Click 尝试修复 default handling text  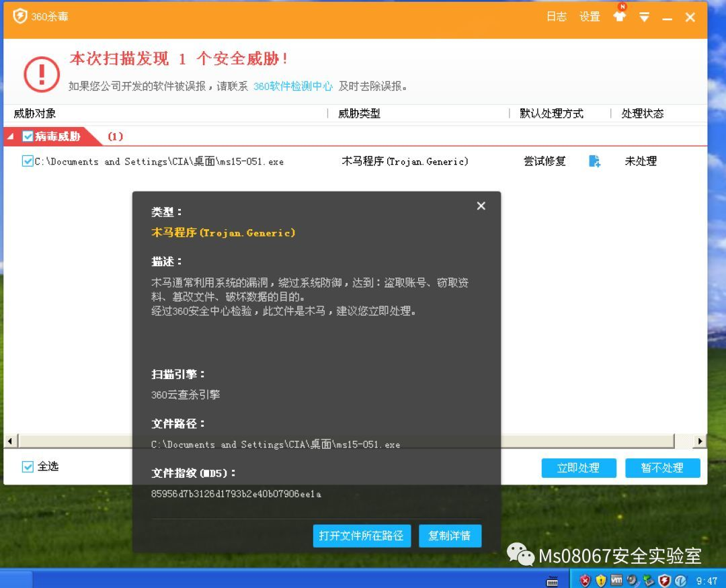coord(544,161)
